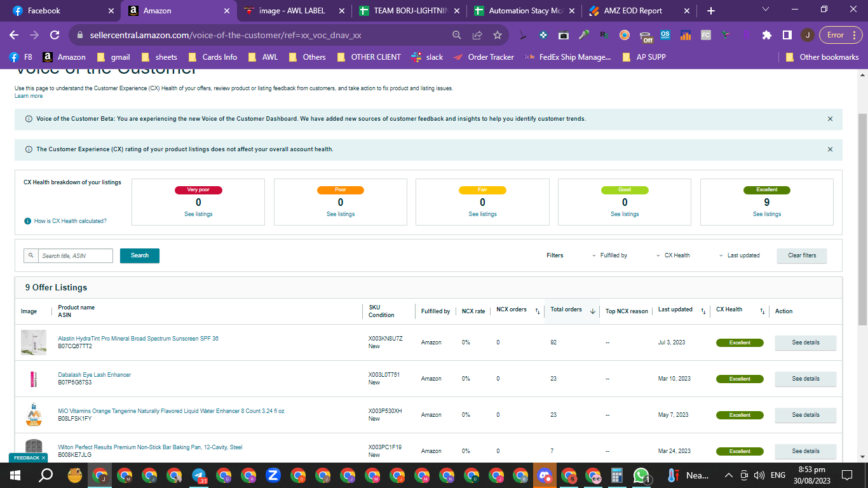Open the Chrome tab search chevron
The image size is (868, 488).
pos(765,10)
